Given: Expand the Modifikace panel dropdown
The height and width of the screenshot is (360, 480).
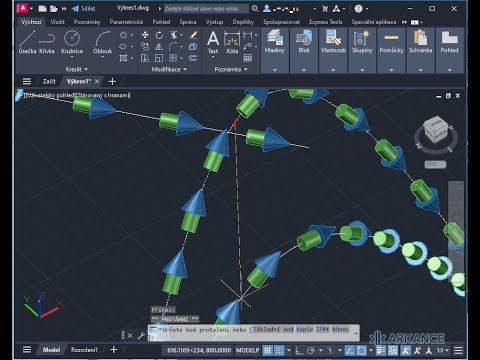Looking at the screenshot, I should (x=169, y=69).
